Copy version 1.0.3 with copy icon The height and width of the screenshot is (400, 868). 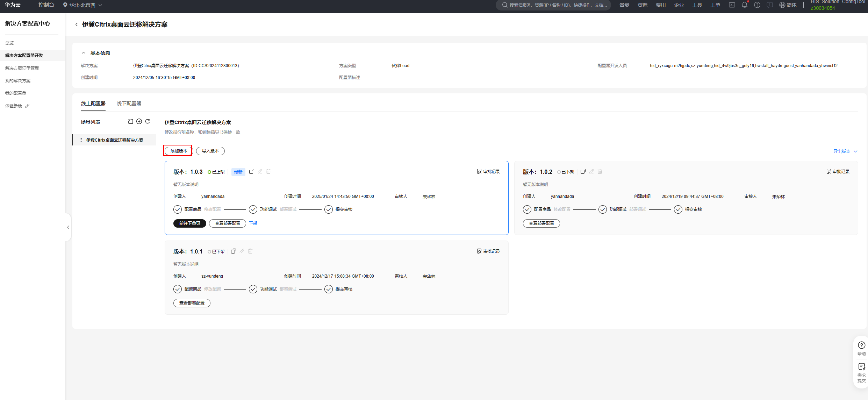point(251,171)
